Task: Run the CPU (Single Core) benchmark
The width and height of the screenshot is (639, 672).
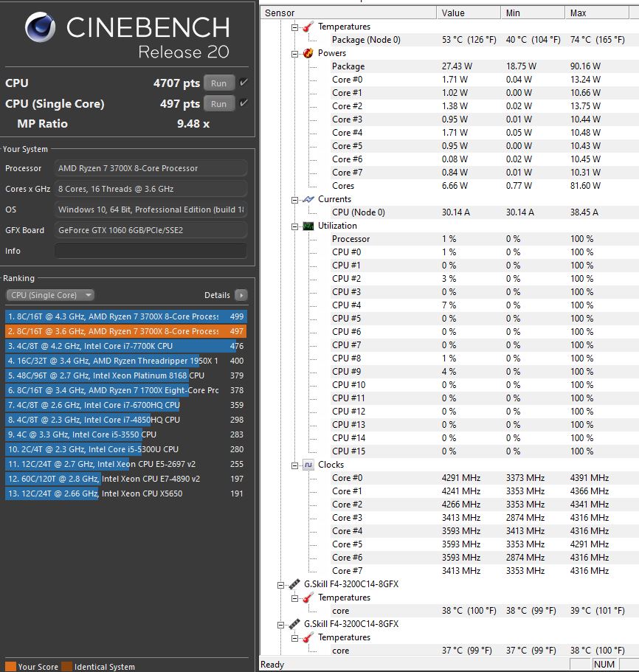Action: pyautogui.click(x=219, y=104)
